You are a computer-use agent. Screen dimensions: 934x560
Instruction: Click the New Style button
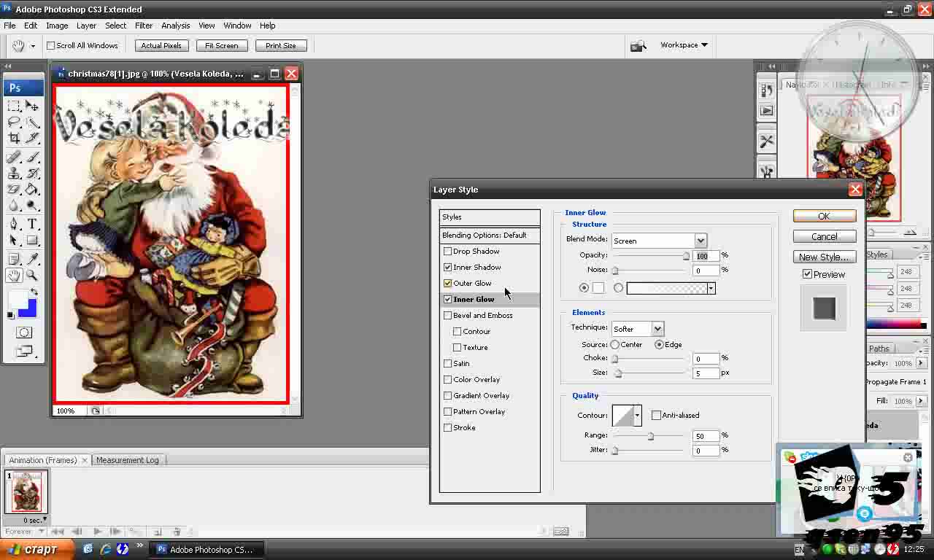[824, 257]
